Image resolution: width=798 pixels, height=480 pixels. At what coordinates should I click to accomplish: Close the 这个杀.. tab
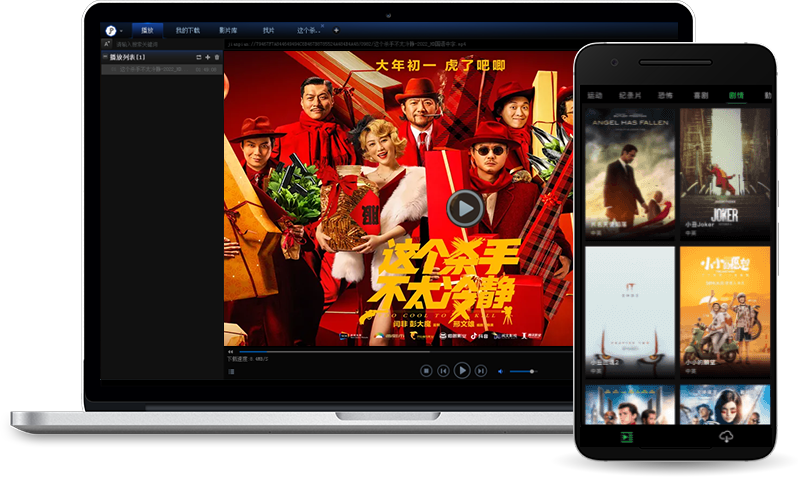(x=322, y=25)
